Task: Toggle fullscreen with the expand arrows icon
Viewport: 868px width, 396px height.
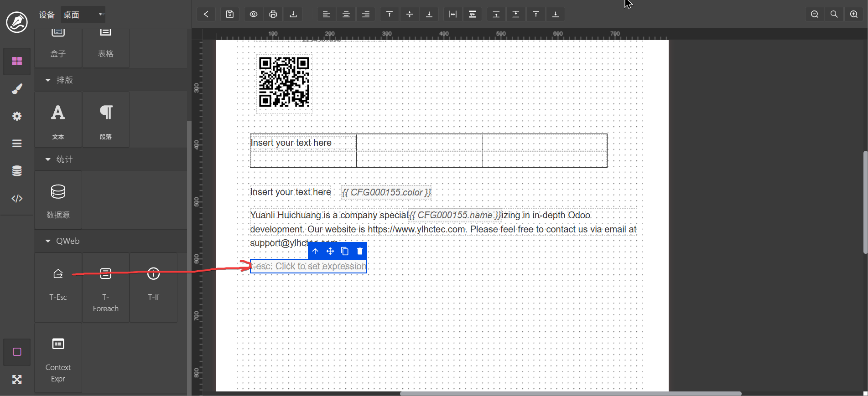Action: point(17,380)
